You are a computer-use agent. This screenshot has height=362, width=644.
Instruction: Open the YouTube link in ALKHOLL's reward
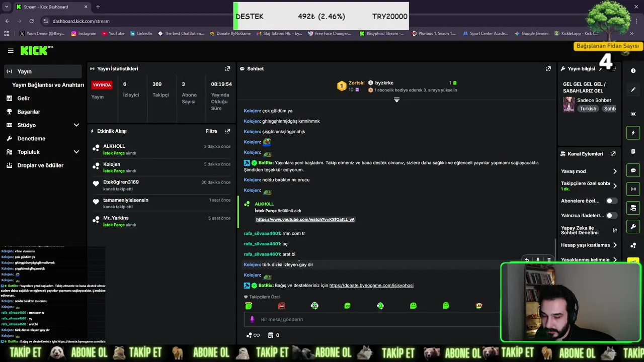[305, 219]
